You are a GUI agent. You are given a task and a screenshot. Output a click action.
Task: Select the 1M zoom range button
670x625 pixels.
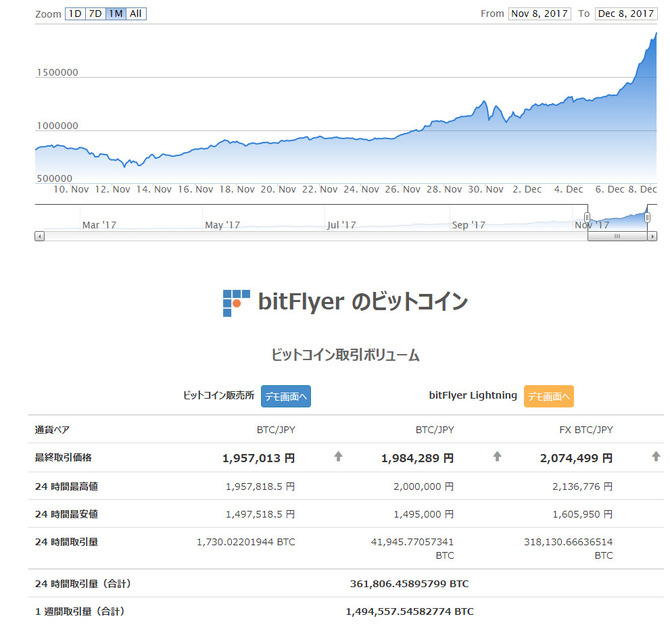click(x=115, y=14)
